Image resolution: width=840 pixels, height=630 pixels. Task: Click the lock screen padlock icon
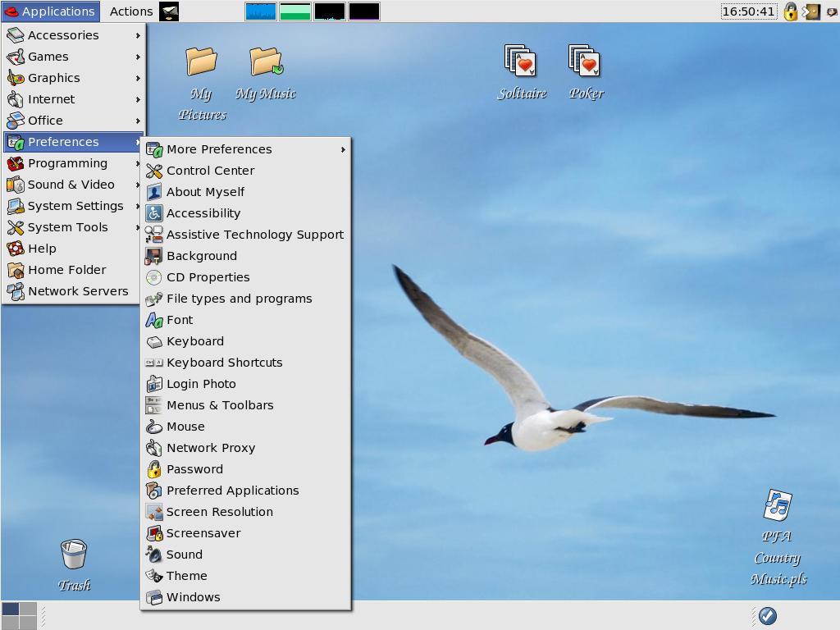coord(790,11)
